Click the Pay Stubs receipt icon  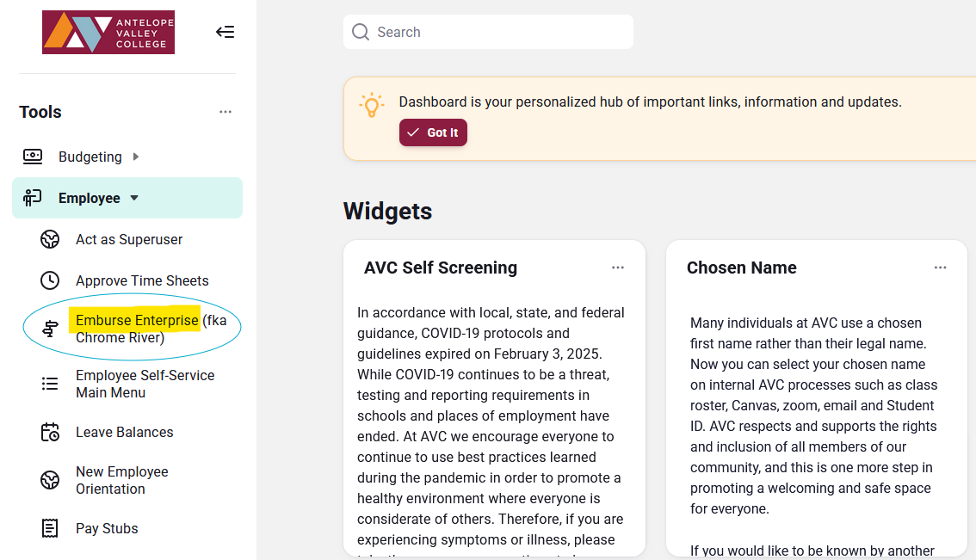pyautogui.click(x=51, y=528)
